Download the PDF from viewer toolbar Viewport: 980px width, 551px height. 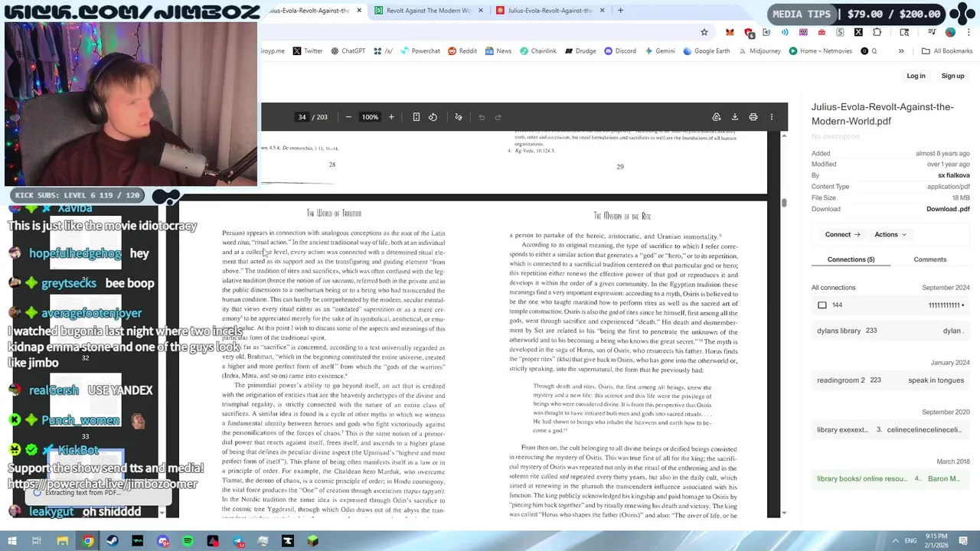click(x=735, y=117)
